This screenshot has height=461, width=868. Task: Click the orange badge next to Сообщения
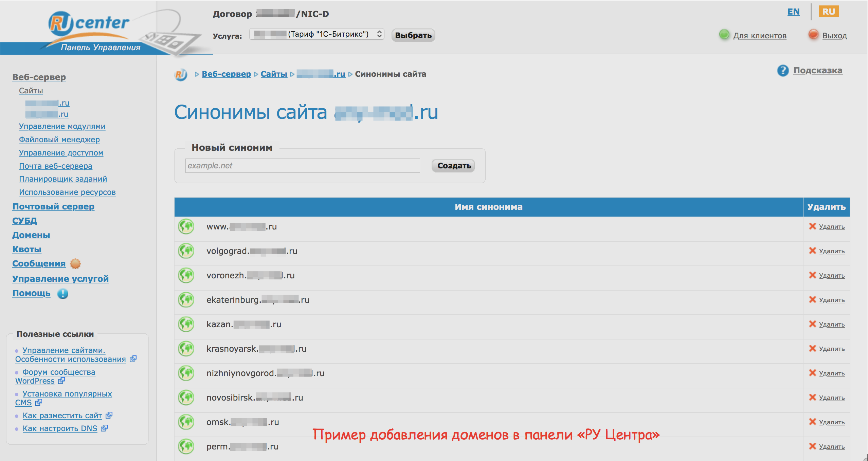click(75, 264)
